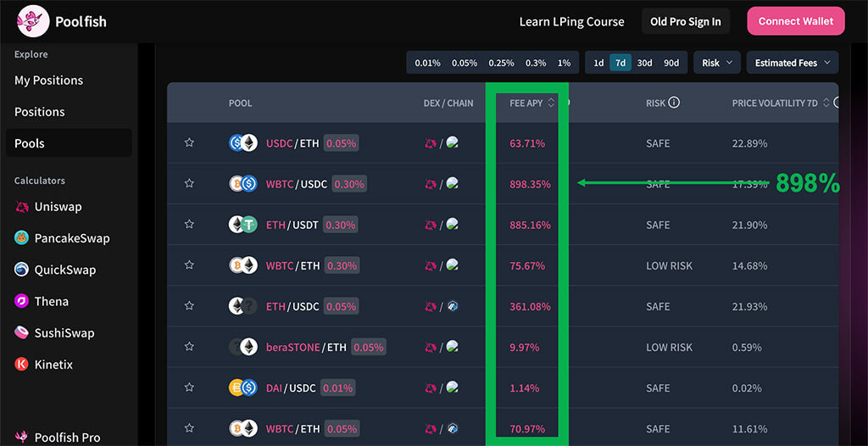Open the Kinetix calculator
Image resolution: width=868 pixels, height=446 pixels.
[53, 365]
